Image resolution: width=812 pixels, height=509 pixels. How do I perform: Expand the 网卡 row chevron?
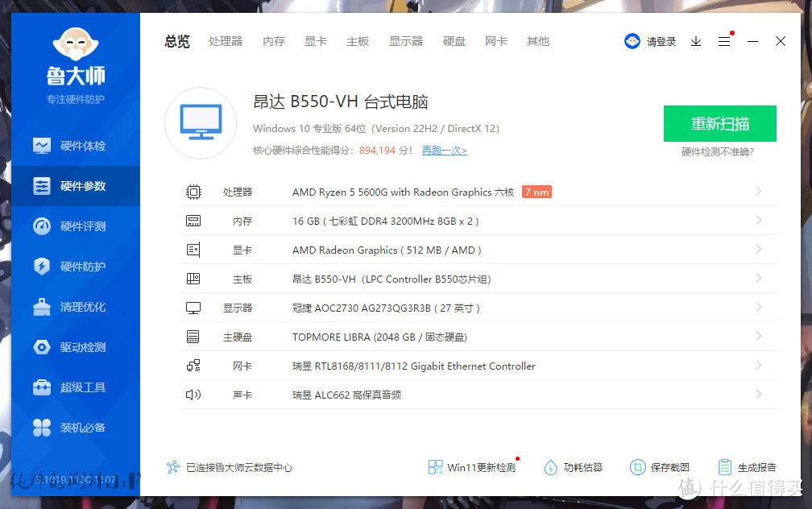coord(759,365)
